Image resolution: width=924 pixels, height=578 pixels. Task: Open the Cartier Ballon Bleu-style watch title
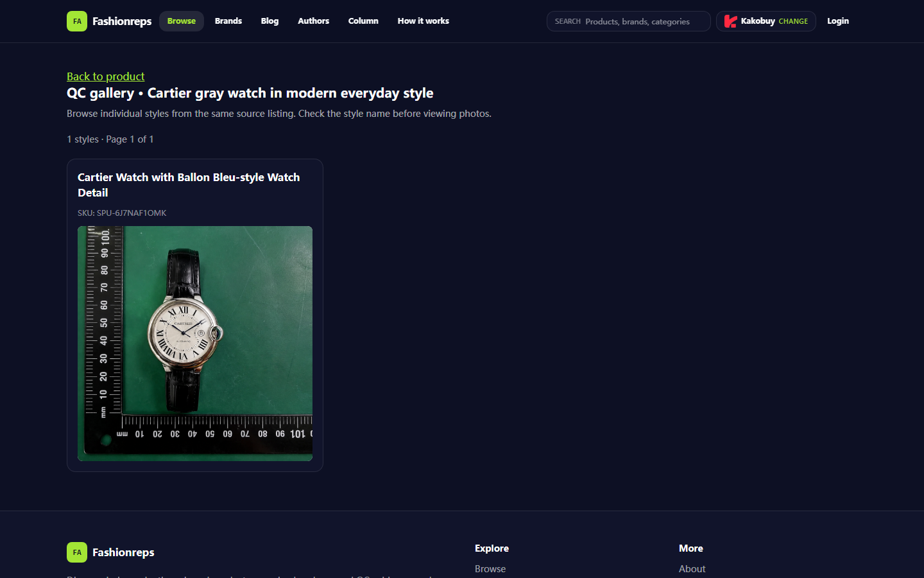pyautogui.click(x=189, y=185)
